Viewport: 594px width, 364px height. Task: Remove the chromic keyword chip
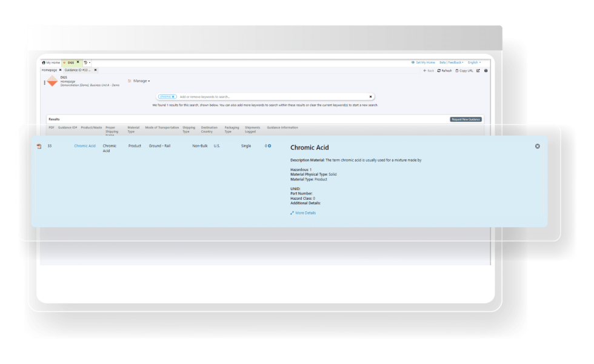click(173, 96)
